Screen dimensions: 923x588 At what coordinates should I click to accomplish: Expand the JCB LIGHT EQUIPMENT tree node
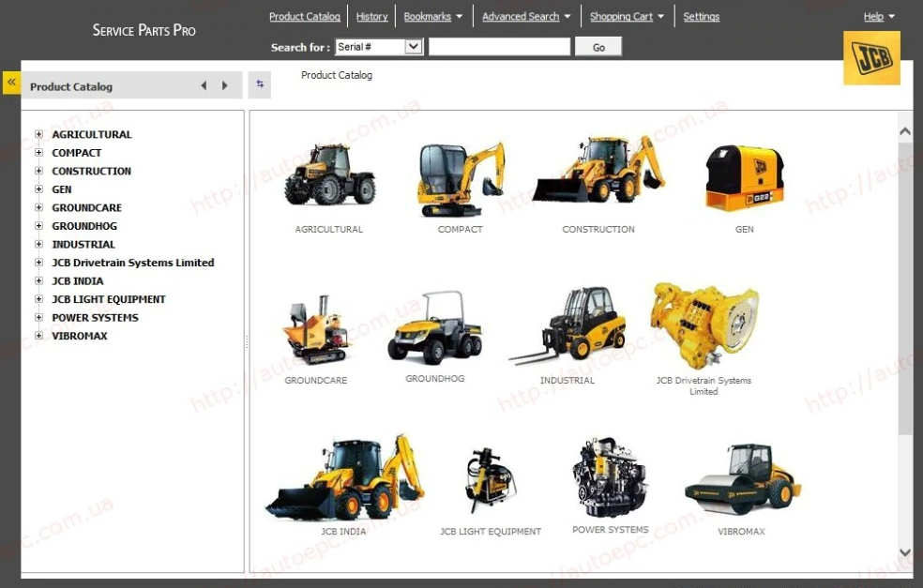(38, 299)
